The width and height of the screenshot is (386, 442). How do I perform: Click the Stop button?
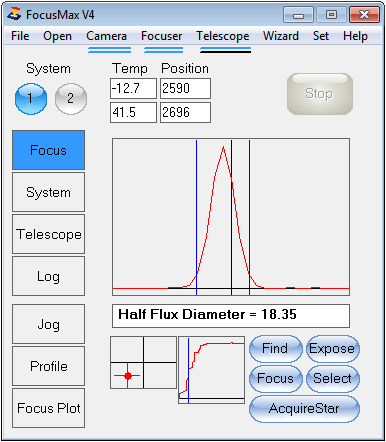click(320, 94)
